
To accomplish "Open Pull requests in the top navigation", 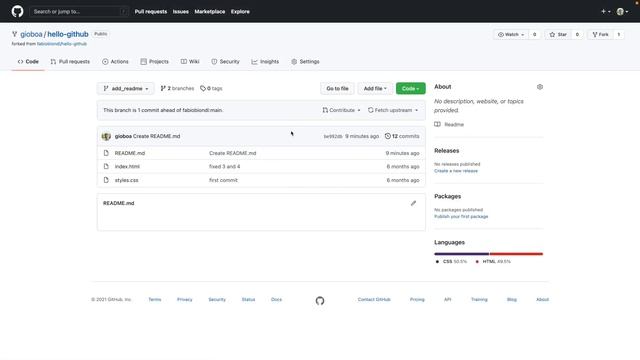I will pyautogui.click(x=151, y=11).
